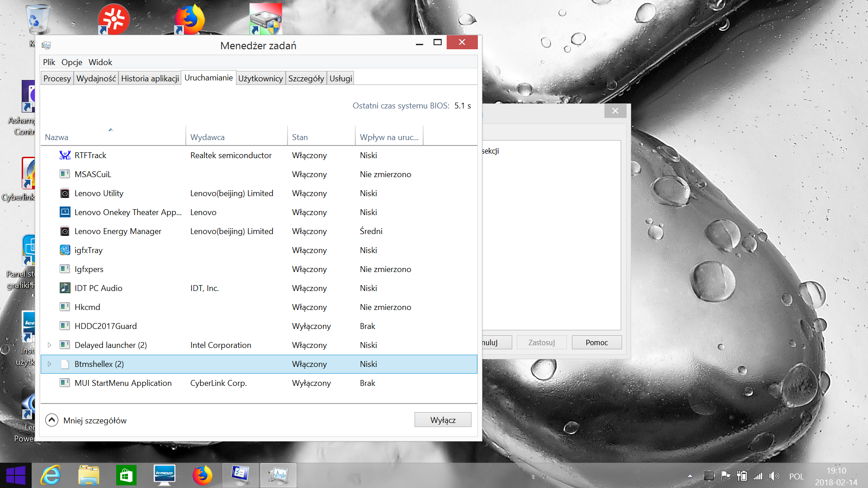Click the Igfxpers entry icon
This screenshot has height=488, width=868.
coord(65,269)
